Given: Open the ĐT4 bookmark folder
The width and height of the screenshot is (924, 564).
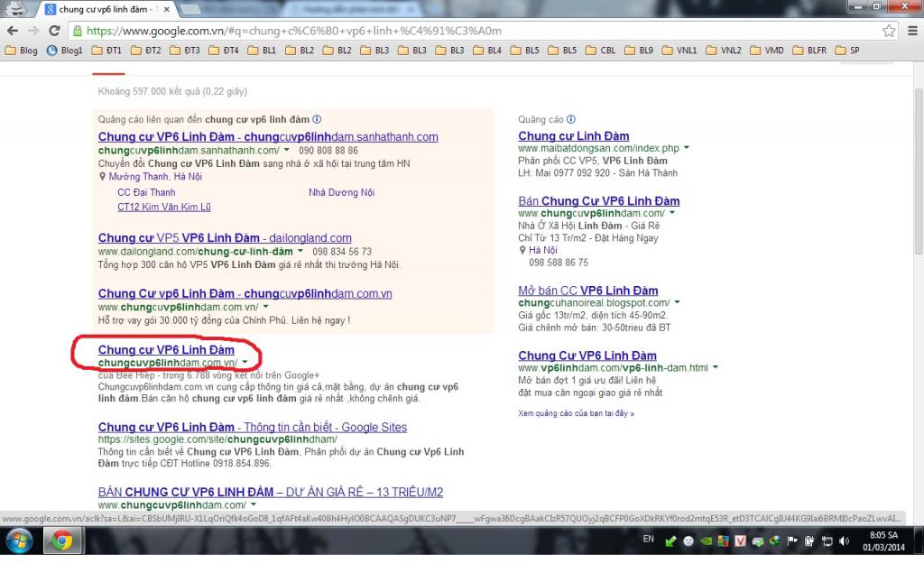Looking at the screenshot, I should [x=224, y=51].
